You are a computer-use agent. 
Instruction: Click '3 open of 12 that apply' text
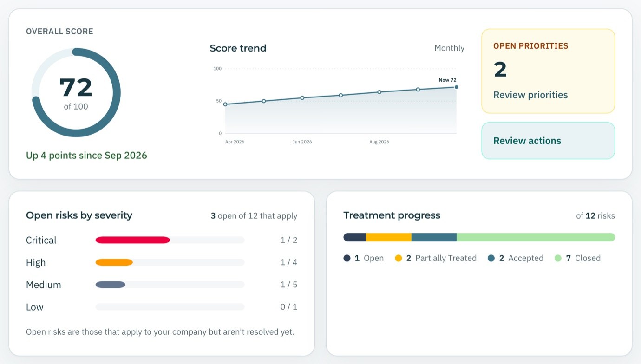254,216
